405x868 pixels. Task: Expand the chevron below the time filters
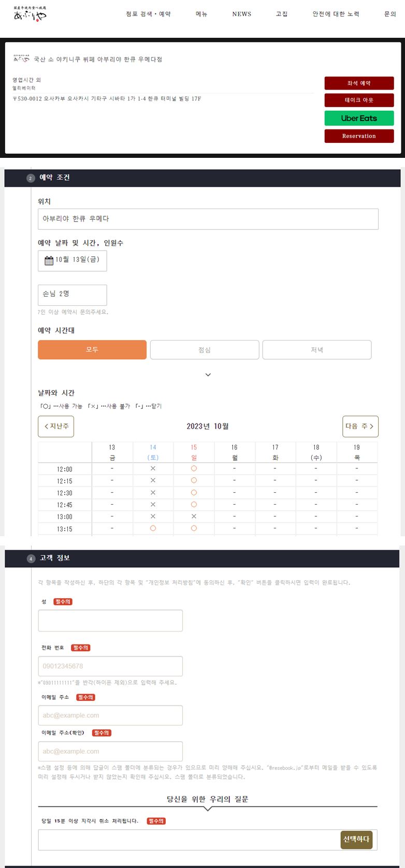(x=208, y=374)
